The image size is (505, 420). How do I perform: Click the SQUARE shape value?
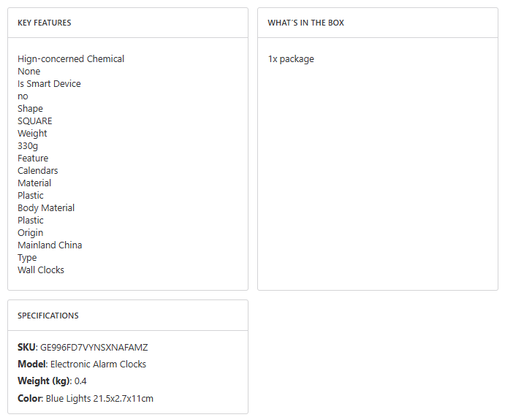pyautogui.click(x=35, y=121)
